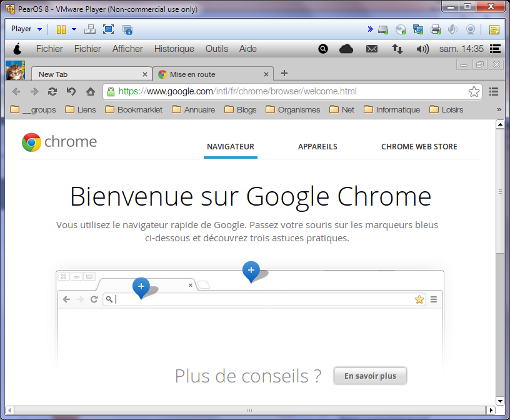
Task: Open the Liens bookmarks folder
Action: (81, 109)
